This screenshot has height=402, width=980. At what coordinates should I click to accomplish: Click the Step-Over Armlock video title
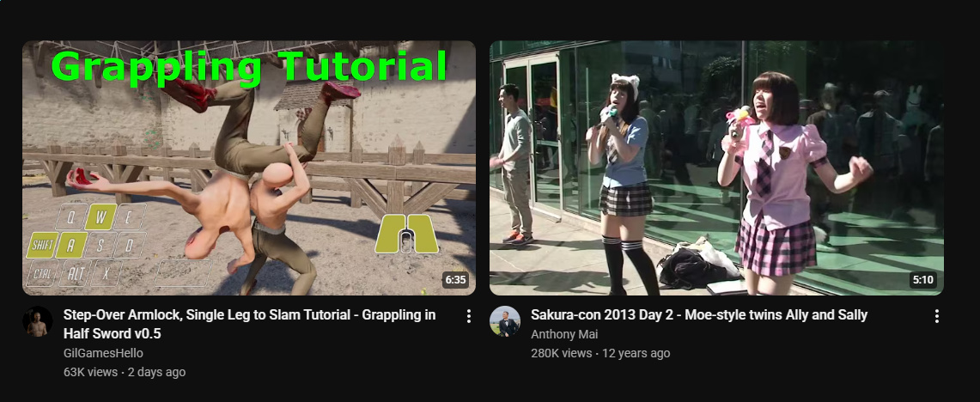coord(249,324)
